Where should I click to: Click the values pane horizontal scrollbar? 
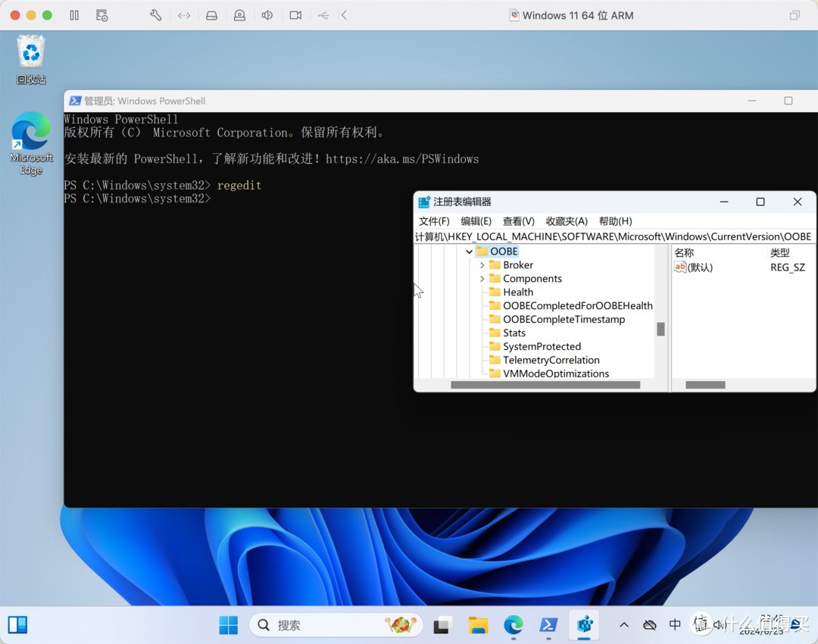(x=705, y=385)
